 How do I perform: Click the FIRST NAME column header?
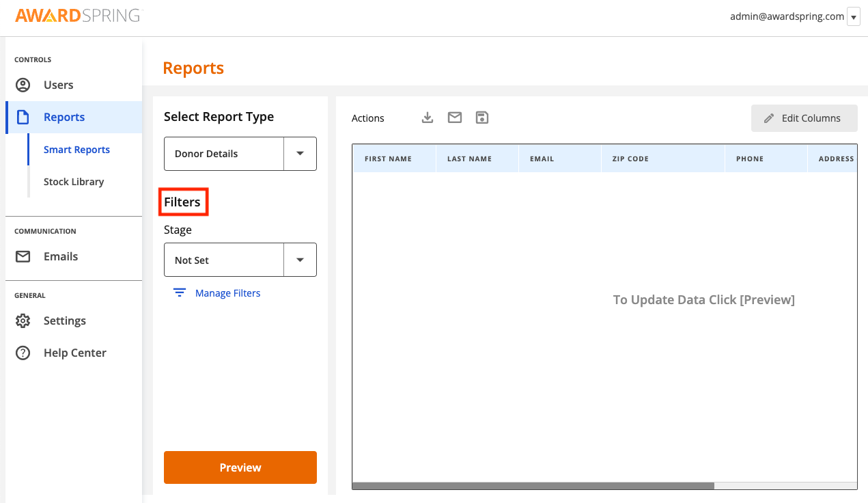point(388,158)
